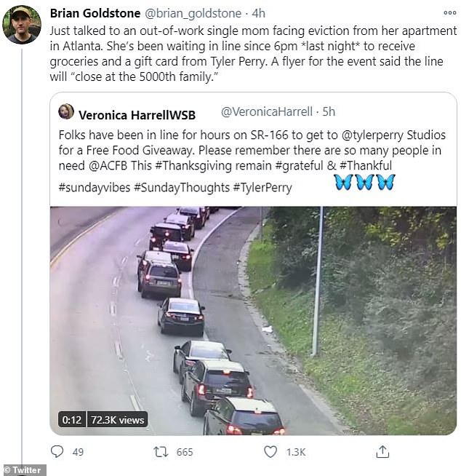This screenshot has width=461, height=476.
Task: Click the 72.3K views counter
Action: point(118,420)
